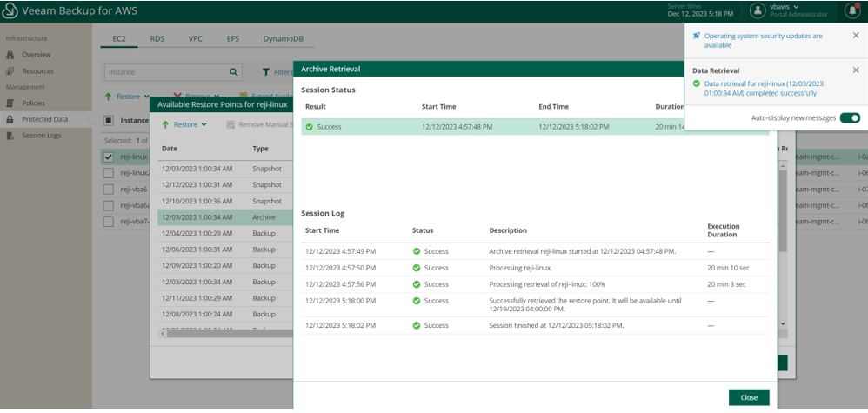Viewport: 868px width, 413px height.
Task: Dismiss the Data Retrieval notification
Action: 856,70
